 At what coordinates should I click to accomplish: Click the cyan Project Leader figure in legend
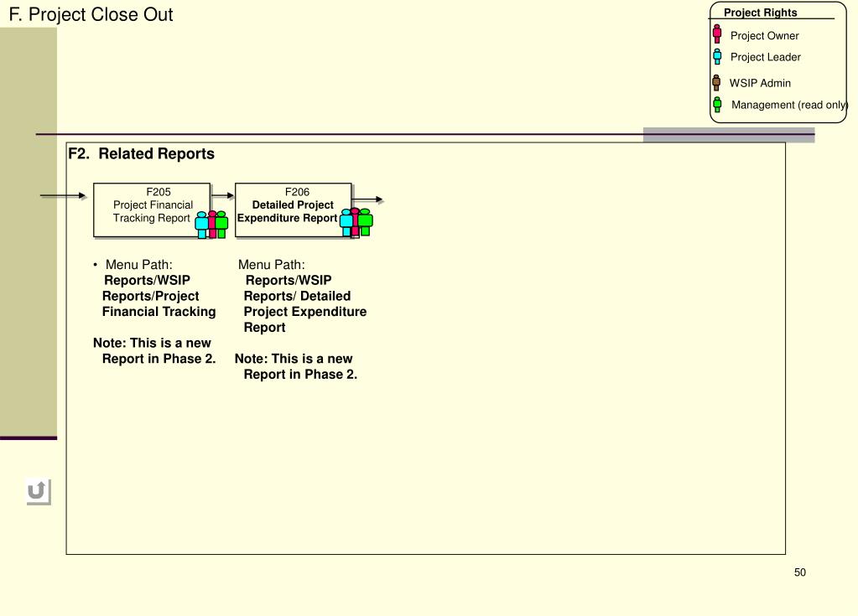(x=717, y=56)
